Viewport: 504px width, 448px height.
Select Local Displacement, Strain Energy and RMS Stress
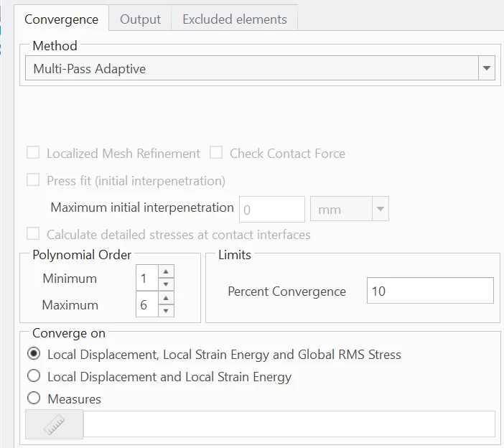coord(34,353)
